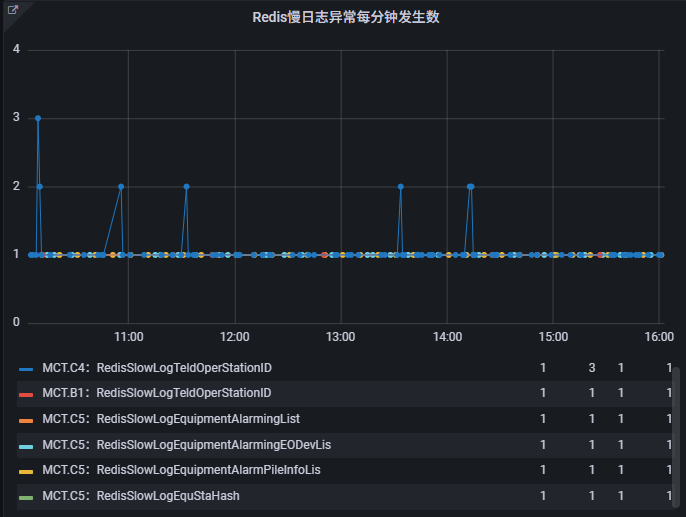This screenshot has width=686, height=517.
Task: Click the value-2 spike between 13:00 and 14:00
Action: click(400, 186)
